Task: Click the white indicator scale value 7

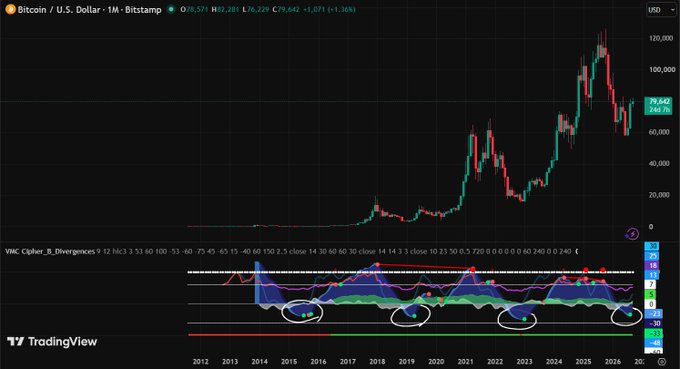Action: click(651, 284)
